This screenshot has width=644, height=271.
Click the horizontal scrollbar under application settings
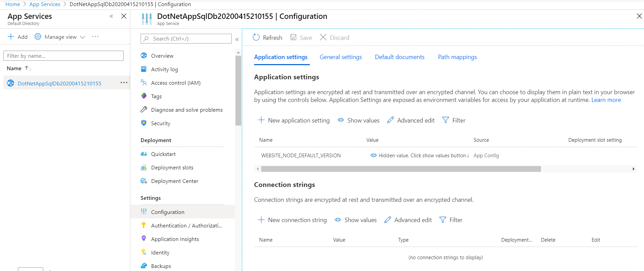401,169
